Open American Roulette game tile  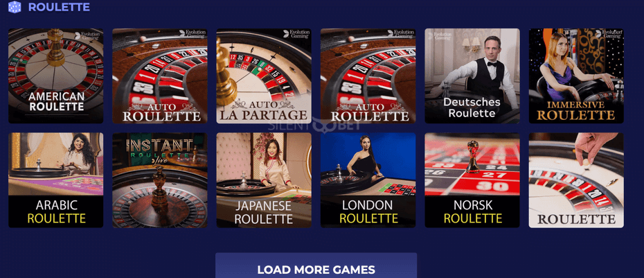pos(56,76)
